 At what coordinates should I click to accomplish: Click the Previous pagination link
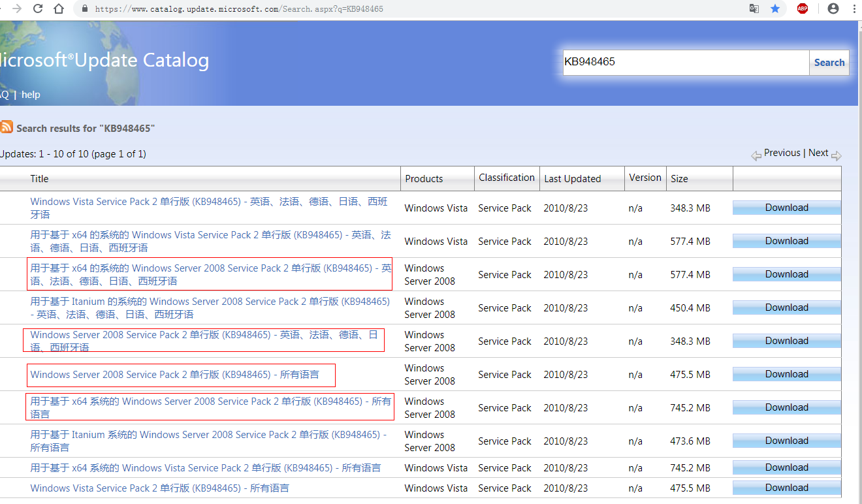point(782,153)
